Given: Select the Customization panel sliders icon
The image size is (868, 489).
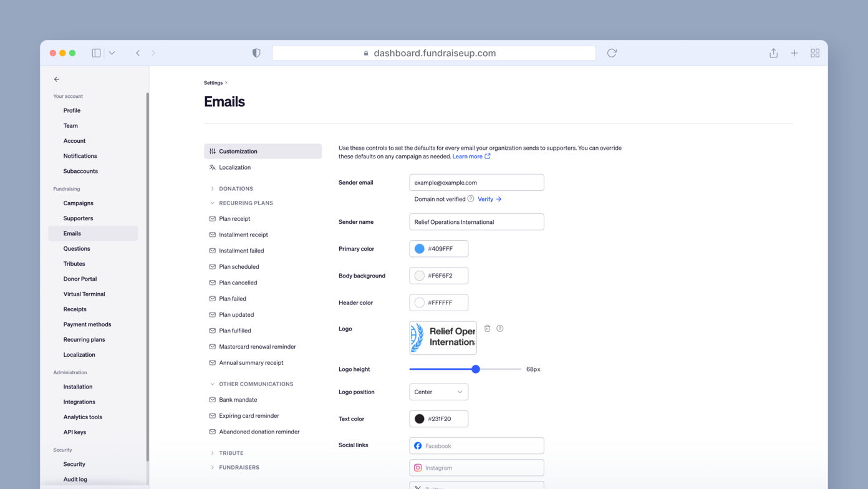Looking at the screenshot, I should click(213, 151).
